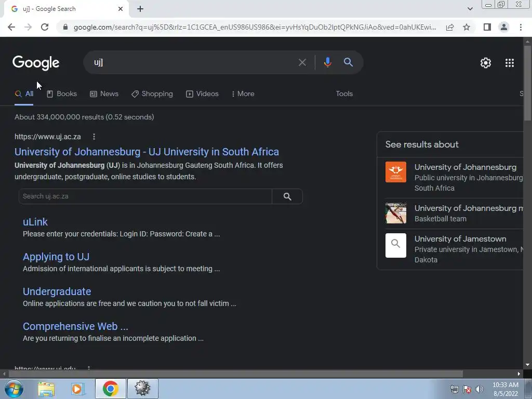Click the URL in the address bar
532x399 pixels.
(x=255, y=27)
